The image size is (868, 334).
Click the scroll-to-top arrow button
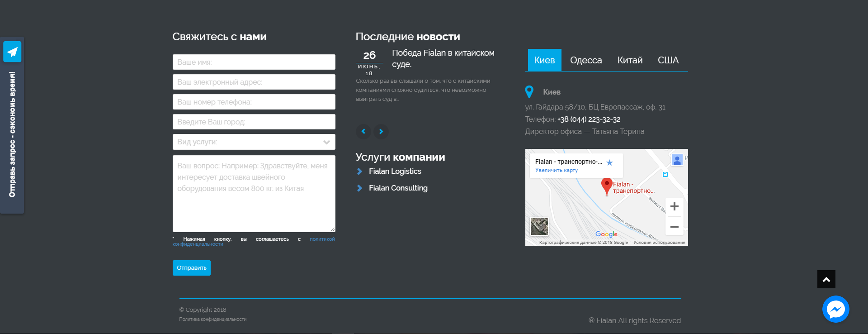coord(826,279)
